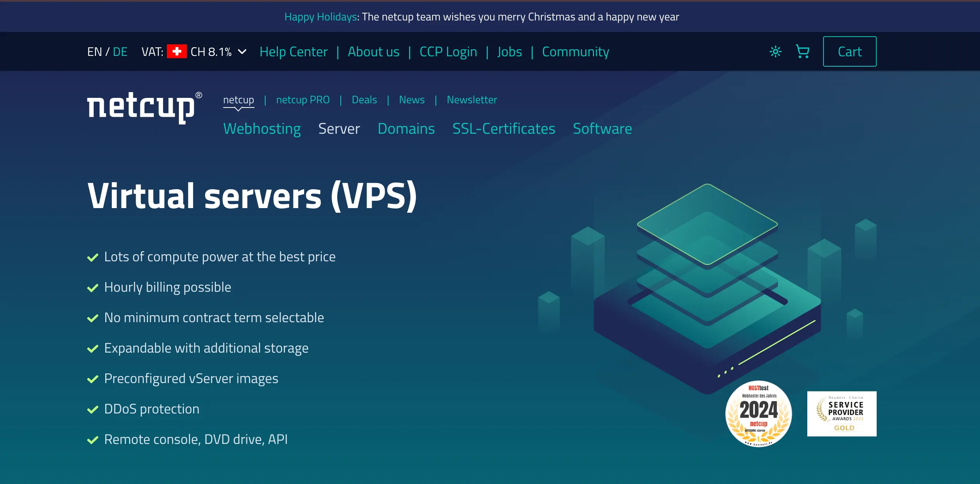Image resolution: width=980 pixels, height=484 pixels.
Task: Click 'Lots of compute power at the best price'
Action: 220,257
